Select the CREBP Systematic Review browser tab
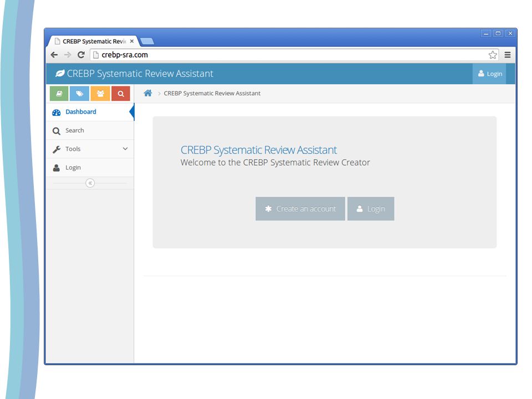The height and width of the screenshot is (399, 532). 93,41
